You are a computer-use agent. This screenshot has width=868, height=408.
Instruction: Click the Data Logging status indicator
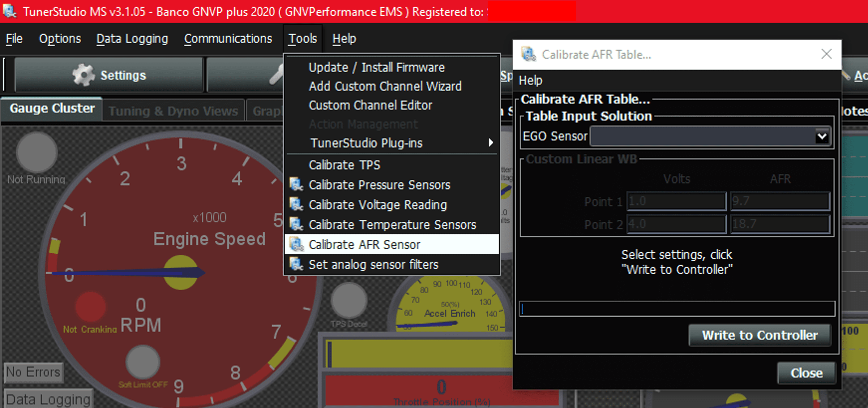tap(48, 399)
